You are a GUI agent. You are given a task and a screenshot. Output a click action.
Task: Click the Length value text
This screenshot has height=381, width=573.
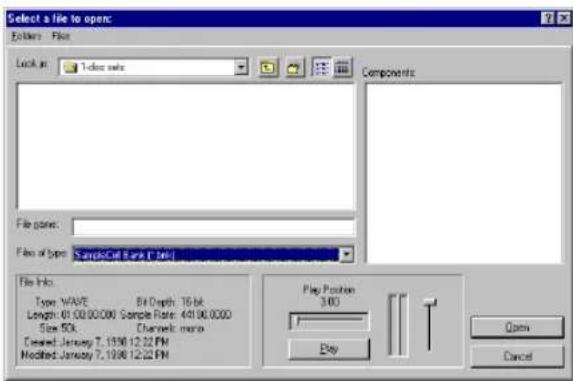click(89, 315)
